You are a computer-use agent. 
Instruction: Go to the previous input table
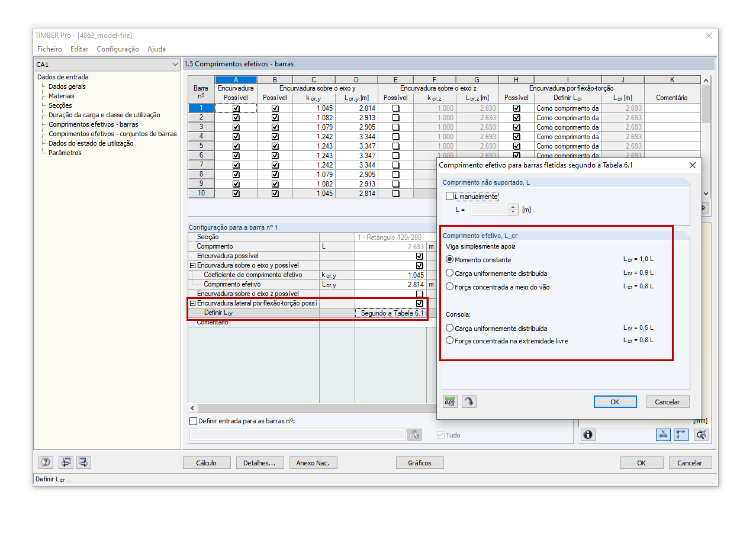66,463
